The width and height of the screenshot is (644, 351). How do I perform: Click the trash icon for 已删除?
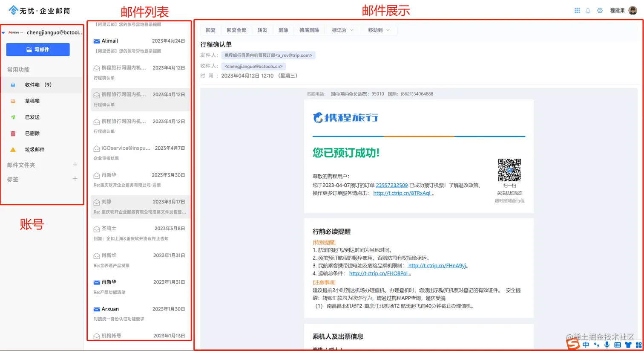pyautogui.click(x=13, y=133)
